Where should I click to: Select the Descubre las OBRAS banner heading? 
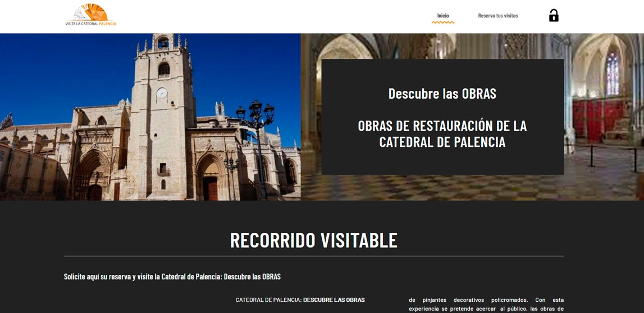[x=442, y=94]
